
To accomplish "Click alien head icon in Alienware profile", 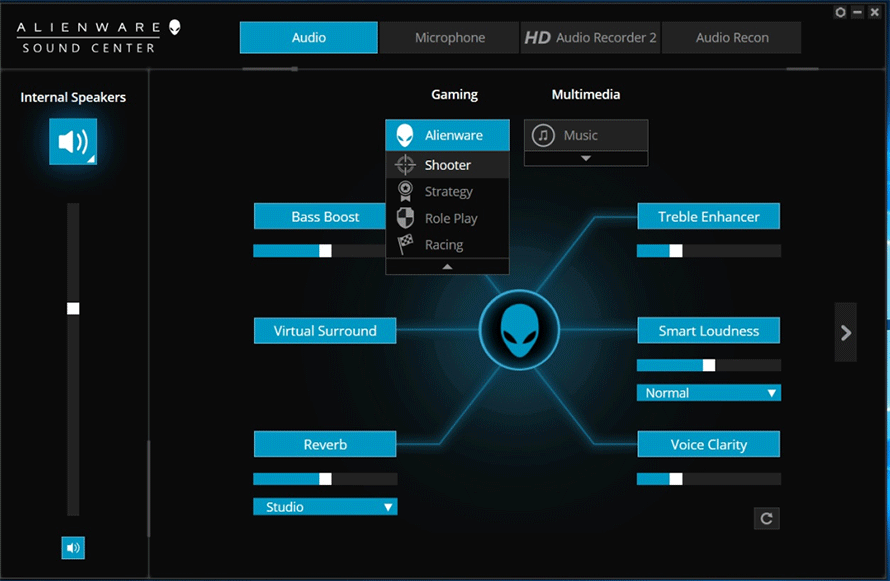I will click(405, 135).
